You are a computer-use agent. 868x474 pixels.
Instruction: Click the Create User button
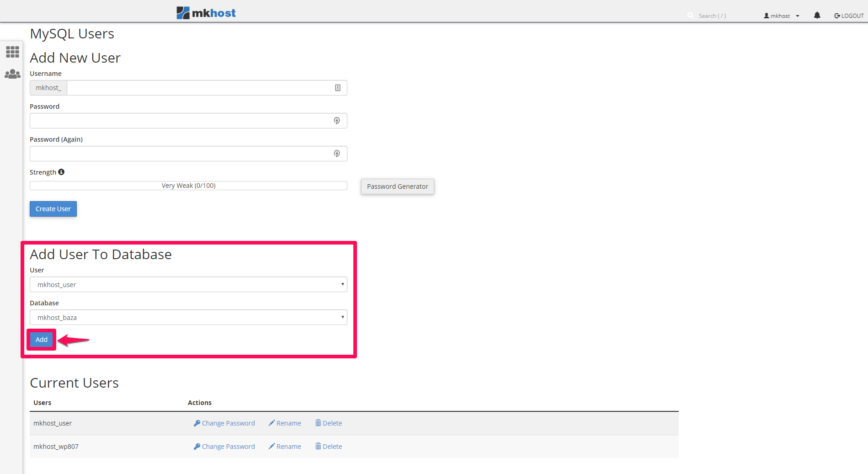(53, 209)
